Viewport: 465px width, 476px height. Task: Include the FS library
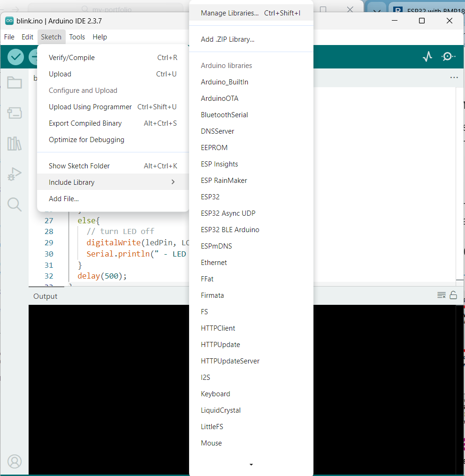(x=251, y=312)
